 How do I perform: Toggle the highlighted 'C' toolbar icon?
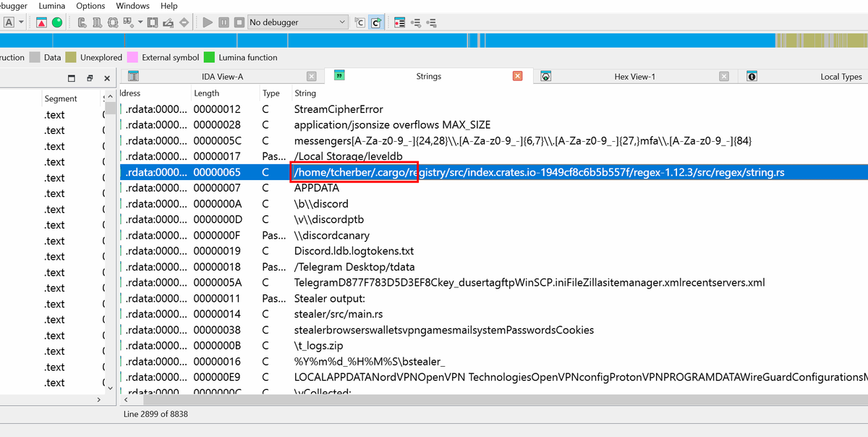(x=376, y=22)
